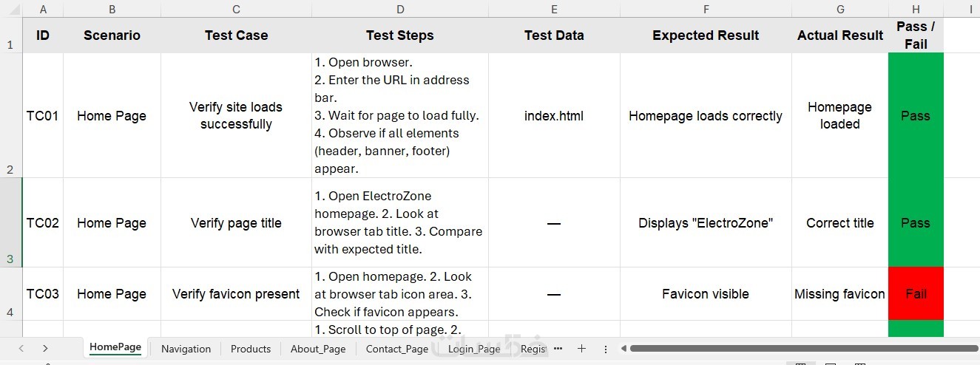Select the HomePage sheet tab
The image size is (980, 365).
click(x=115, y=348)
